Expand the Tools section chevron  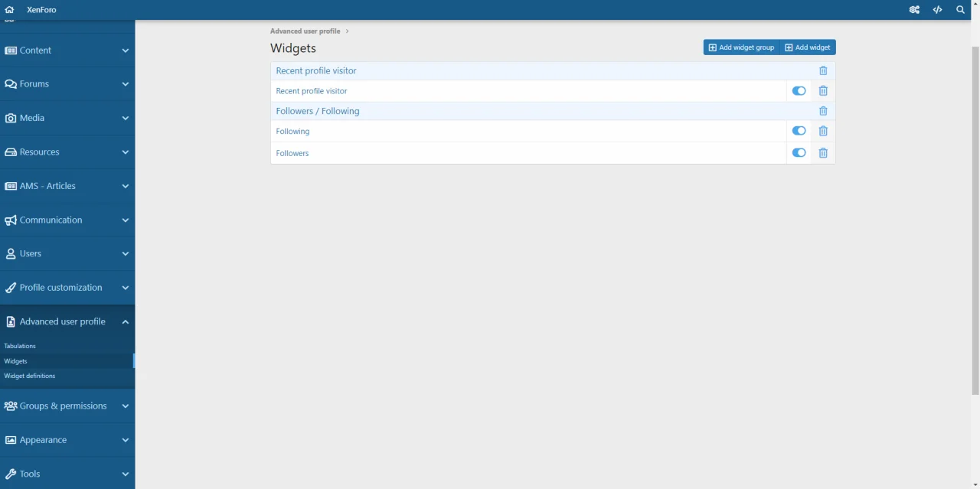click(x=126, y=474)
